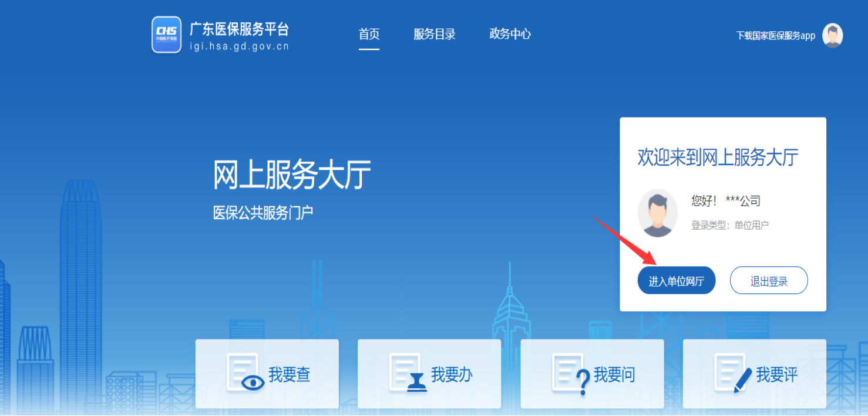Click the 欢迎来到网上服务大厅 card heading
868x416 pixels.
tap(718, 157)
